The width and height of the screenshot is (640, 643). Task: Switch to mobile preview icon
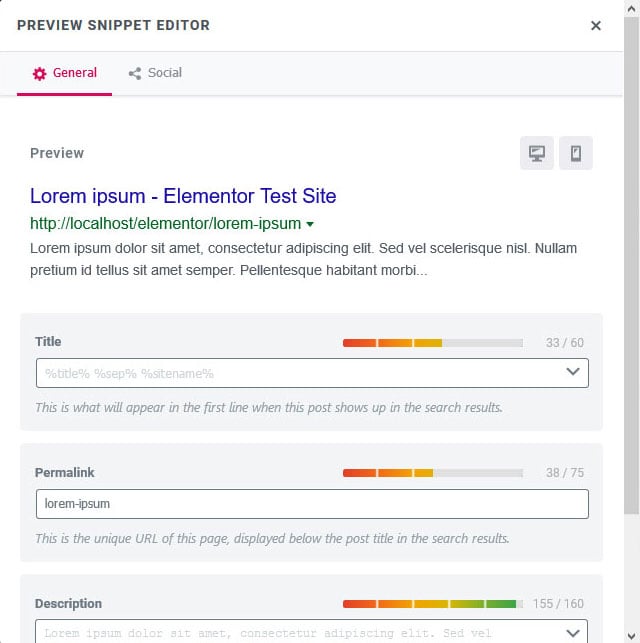click(x=576, y=154)
